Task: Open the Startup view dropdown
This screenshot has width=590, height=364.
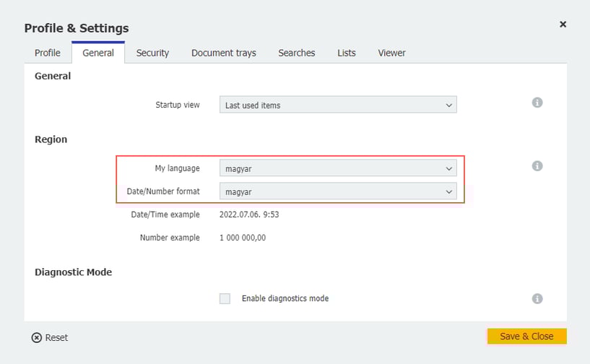Action: click(x=338, y=105)
